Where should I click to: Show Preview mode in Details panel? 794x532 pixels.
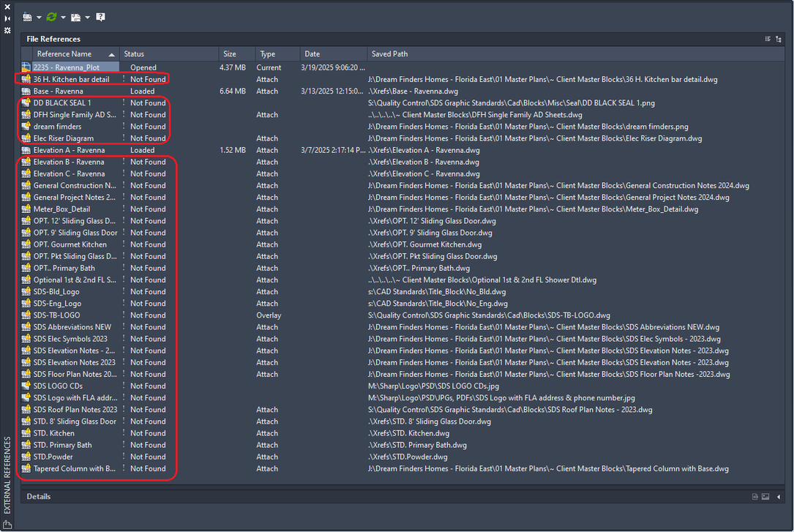(765, 497)
